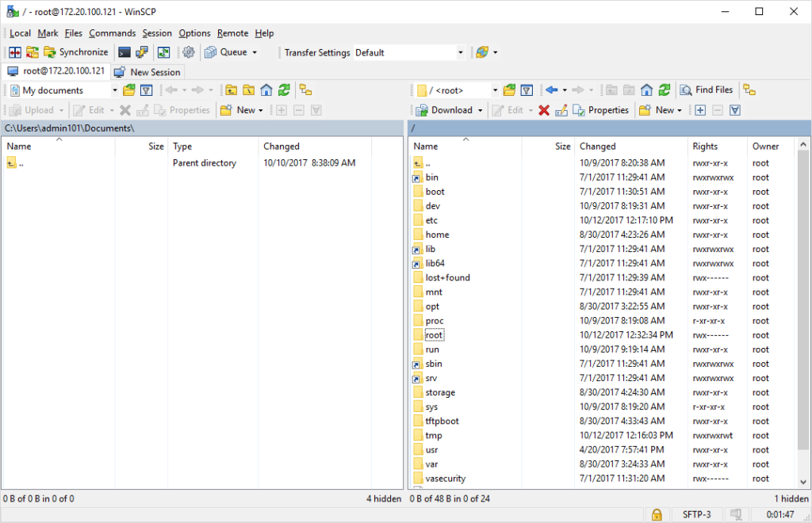Click the remote New button
Screen dimensions: 812x523
pos(661,110)
